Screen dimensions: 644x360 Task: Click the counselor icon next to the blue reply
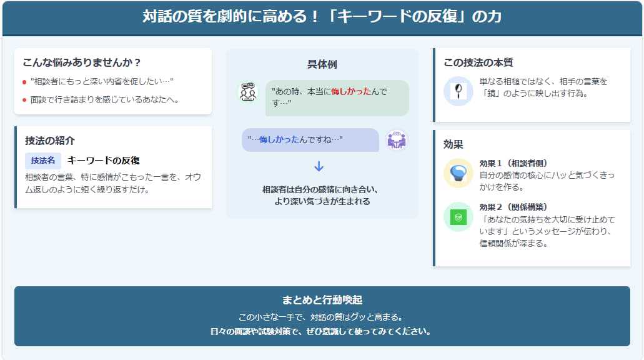click(396, 140)
